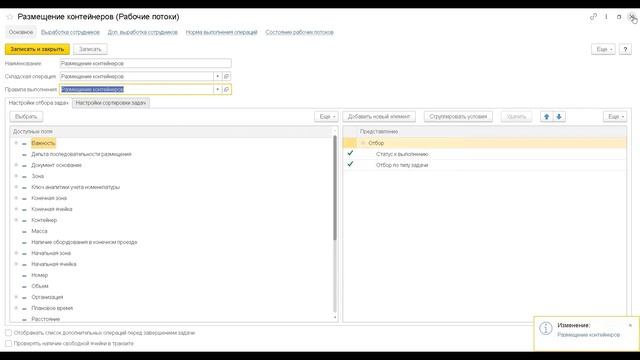
Task: Expand the Конечная зона node
Action: pos(16,198)
